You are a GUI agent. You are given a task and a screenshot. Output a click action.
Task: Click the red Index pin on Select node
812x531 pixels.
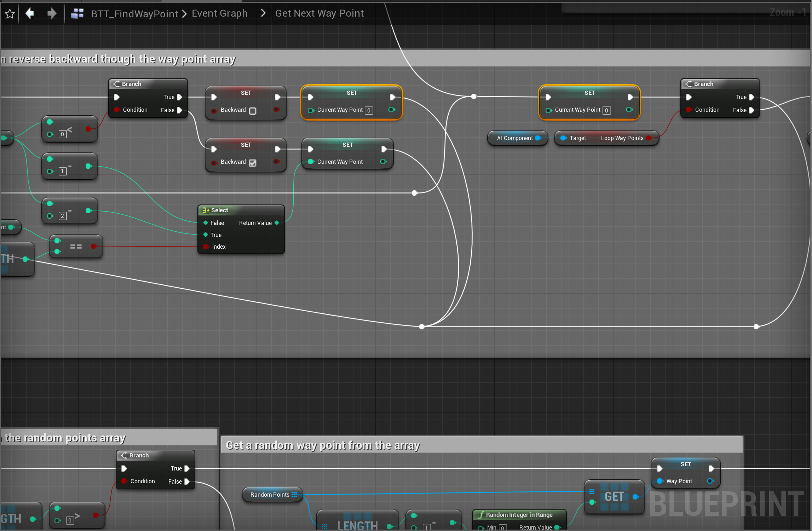point(206,247)
